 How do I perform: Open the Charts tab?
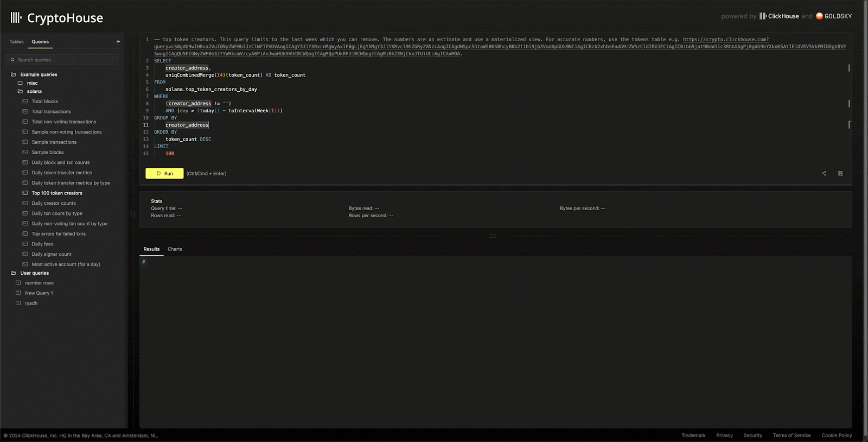pyautogui.click(x=175, y=249)
